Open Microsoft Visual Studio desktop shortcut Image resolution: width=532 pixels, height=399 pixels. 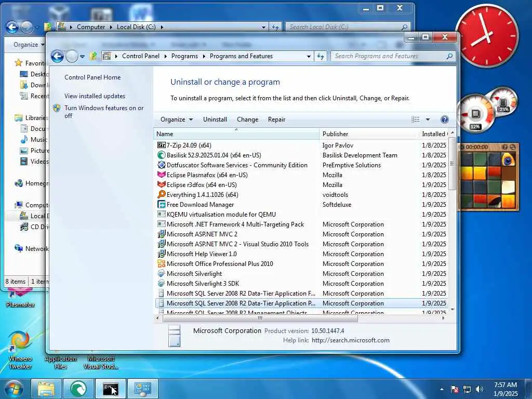[101, 362]
